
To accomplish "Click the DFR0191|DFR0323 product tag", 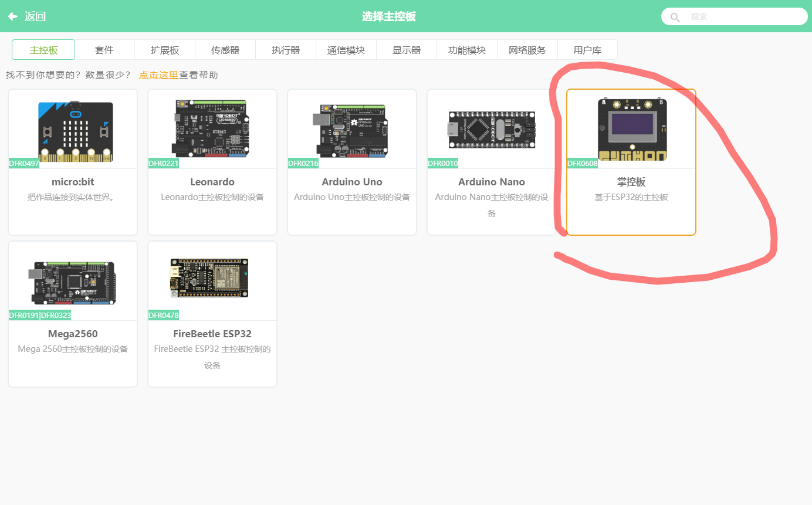I will [x=40, y=315].
